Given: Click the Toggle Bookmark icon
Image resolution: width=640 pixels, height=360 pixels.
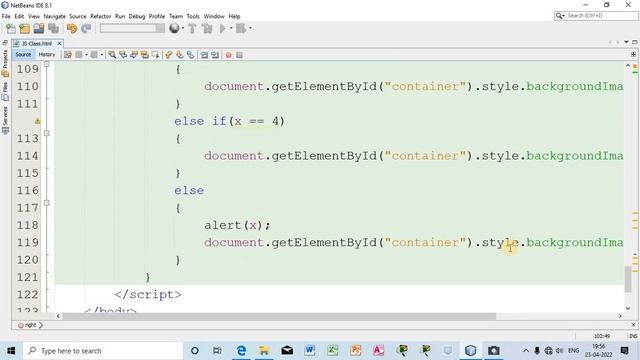Looking at the screenshot, I should tap(191, 55).
